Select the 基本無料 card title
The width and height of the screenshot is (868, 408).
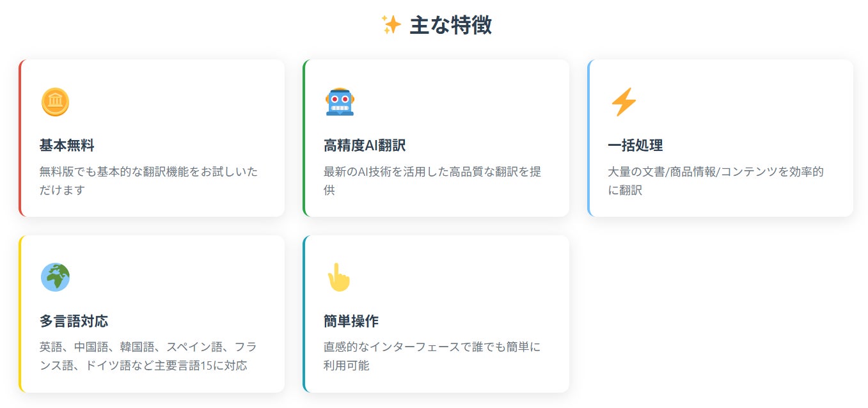67,146
